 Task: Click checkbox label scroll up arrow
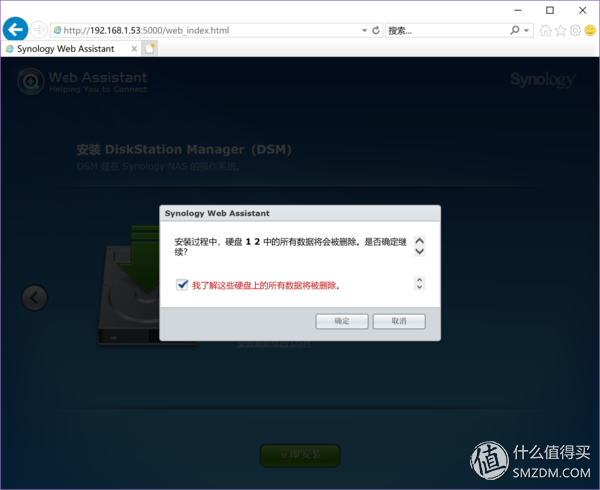(419, 280)
